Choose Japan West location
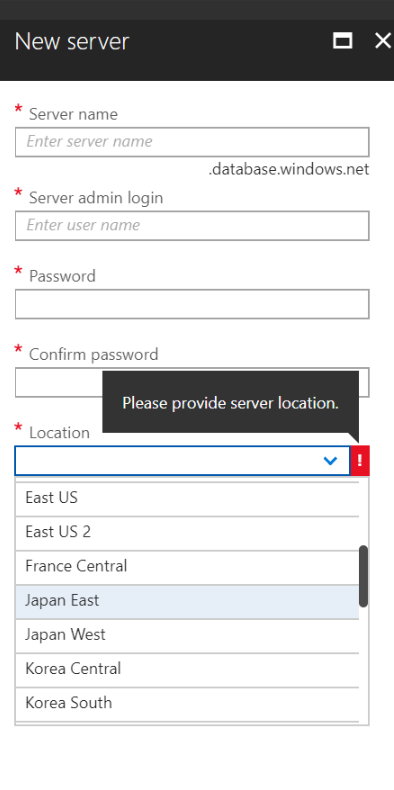394x790 pixels. 187,636
